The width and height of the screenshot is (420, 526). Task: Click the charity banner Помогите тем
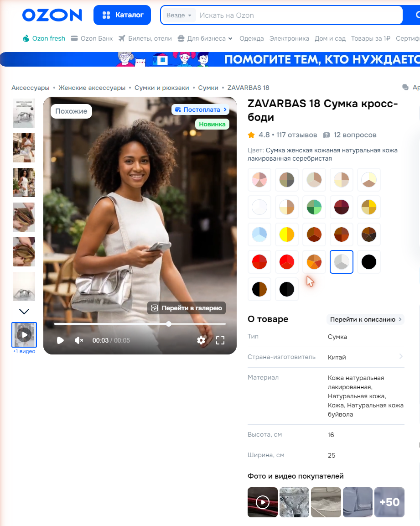coord(210,59)
